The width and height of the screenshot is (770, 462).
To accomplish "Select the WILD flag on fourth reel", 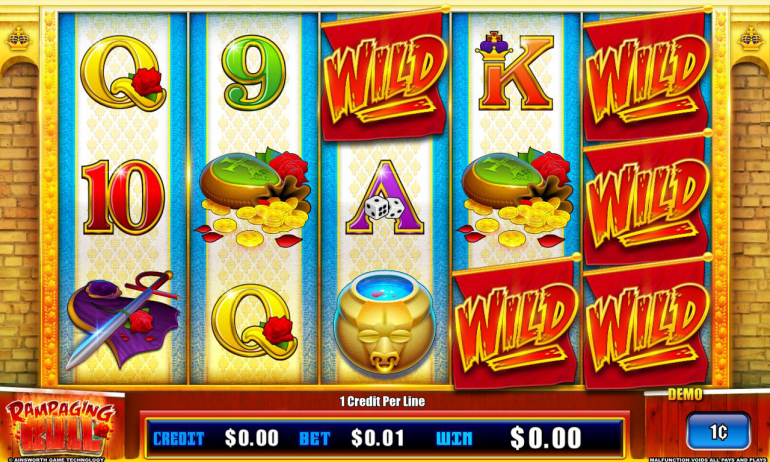I will tap(514, 322).
